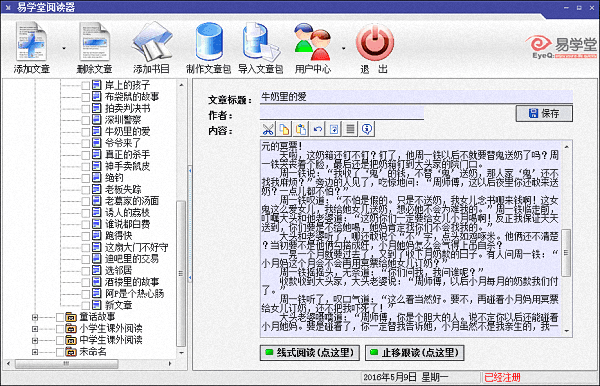Click the 删除文章 (delete article) icon
600x386 pixels.
click(x=95, y=42)
